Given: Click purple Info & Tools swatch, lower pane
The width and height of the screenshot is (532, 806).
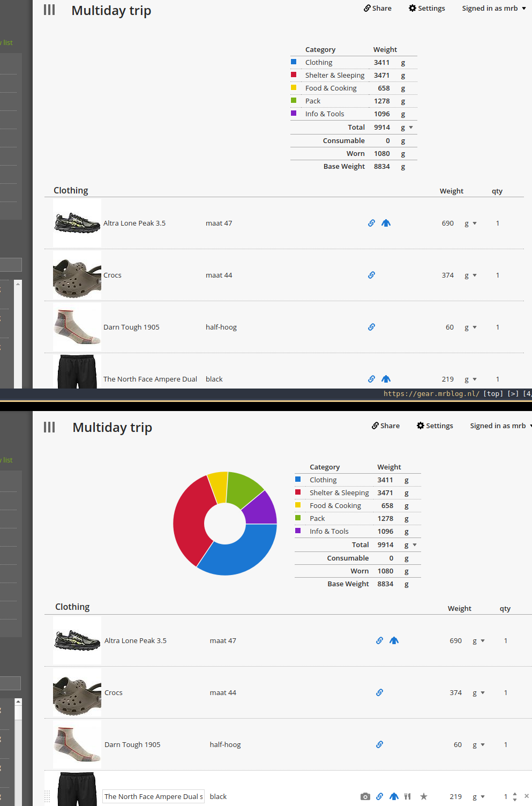Looking at the screenshot, I should (x=298, y=531).
